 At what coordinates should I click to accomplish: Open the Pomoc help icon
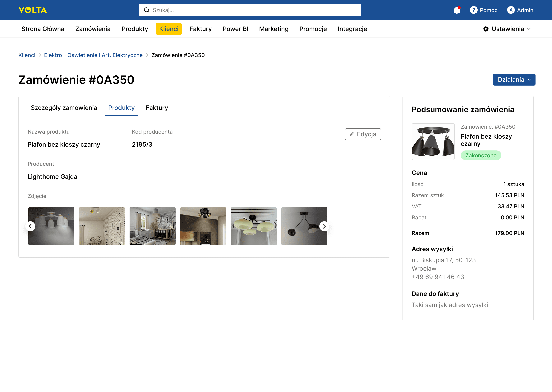473,10
